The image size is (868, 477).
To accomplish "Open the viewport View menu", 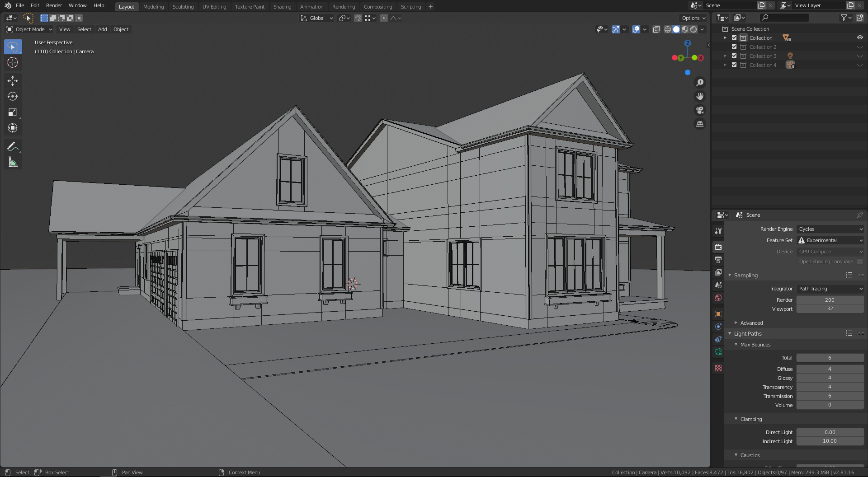I will coord(65,29).
